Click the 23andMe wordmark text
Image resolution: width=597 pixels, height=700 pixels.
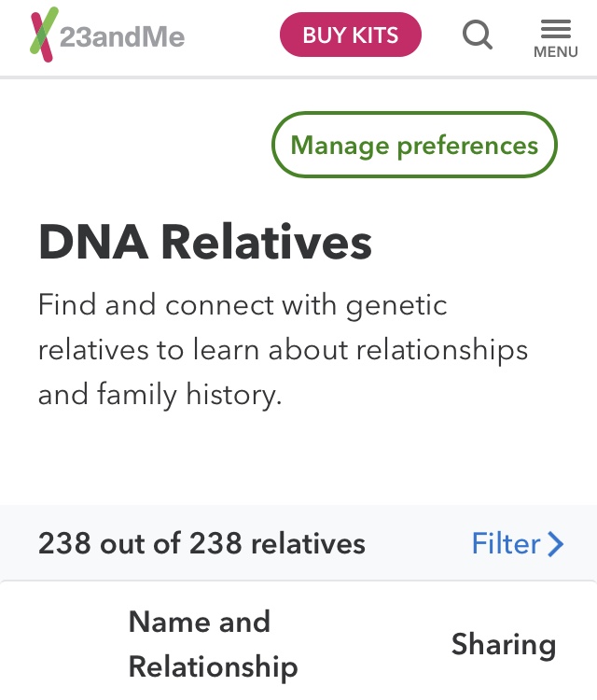tap(122, 37)
